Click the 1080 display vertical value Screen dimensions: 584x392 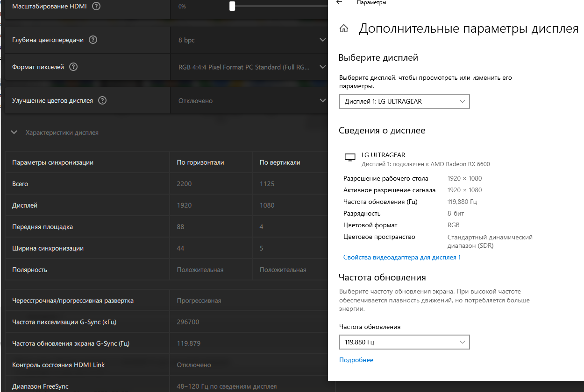click(x=267, y=205)
